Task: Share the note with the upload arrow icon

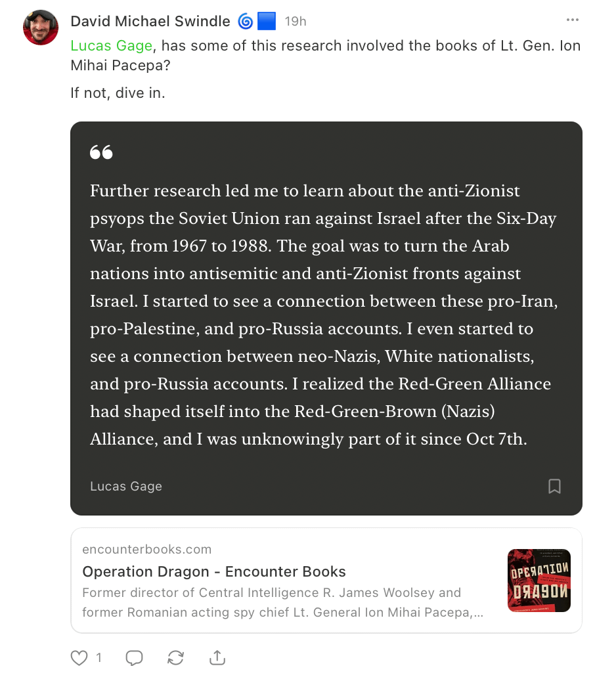Action: [x=217, y=658]
